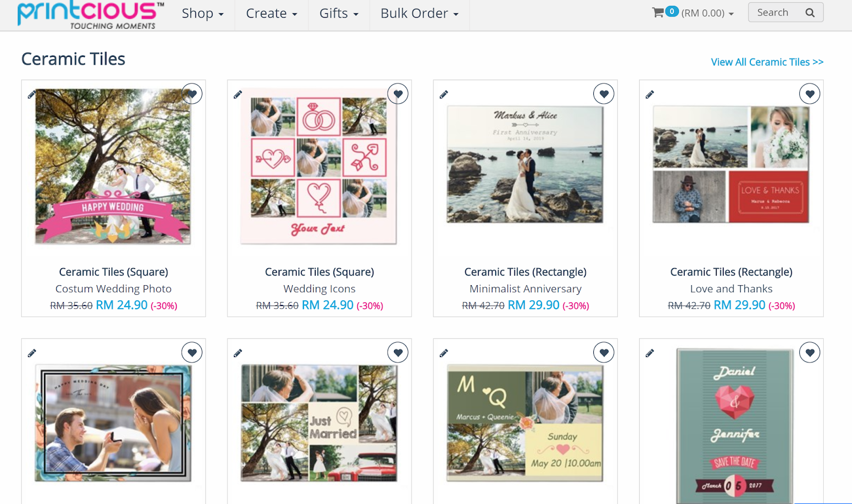Favorite the Love and Thanks tile
This screenshot has width=852, height=504.
click(x=810, y=94)
